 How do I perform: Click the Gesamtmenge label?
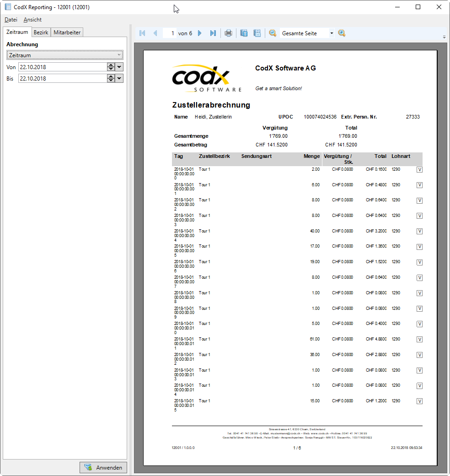coord(191,136)
